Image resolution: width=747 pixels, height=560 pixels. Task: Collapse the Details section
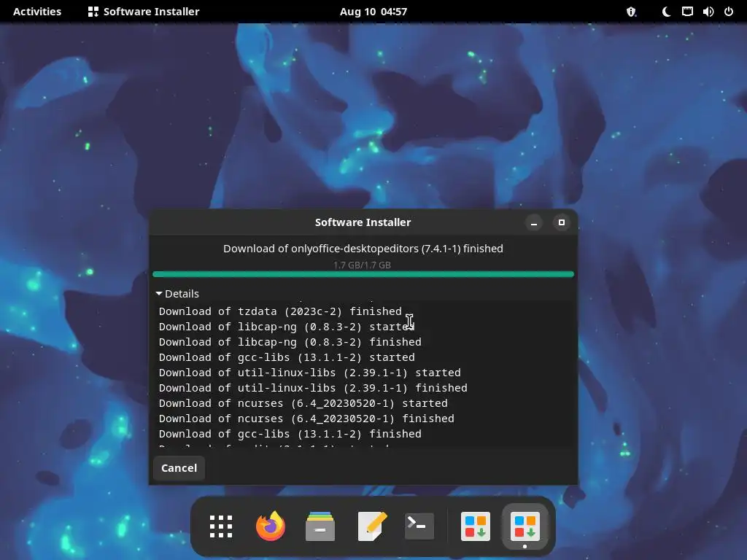pos(177,294)
